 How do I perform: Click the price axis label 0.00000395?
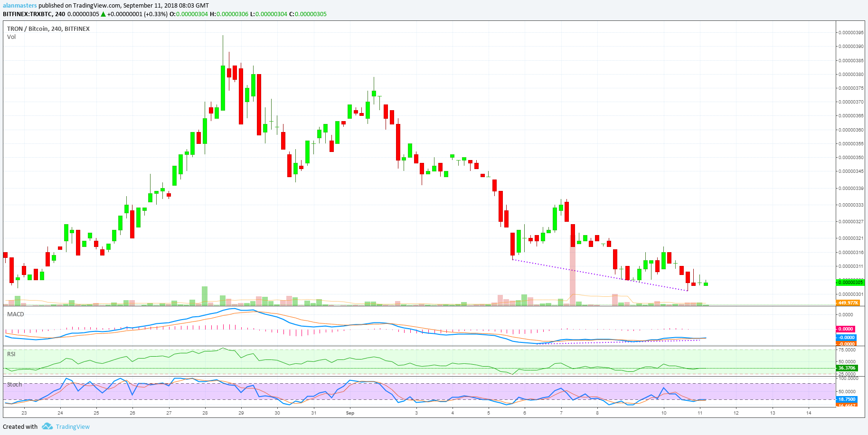click(851, 33)
